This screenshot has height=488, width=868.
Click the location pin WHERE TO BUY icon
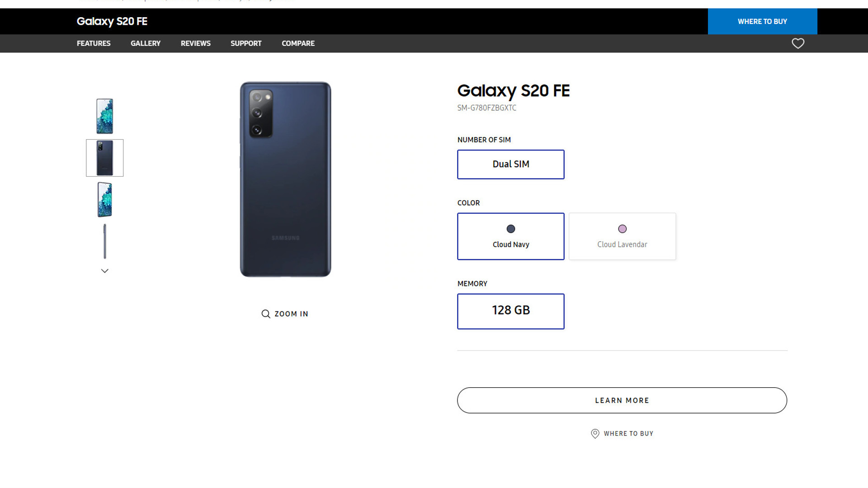pos(594,433)
